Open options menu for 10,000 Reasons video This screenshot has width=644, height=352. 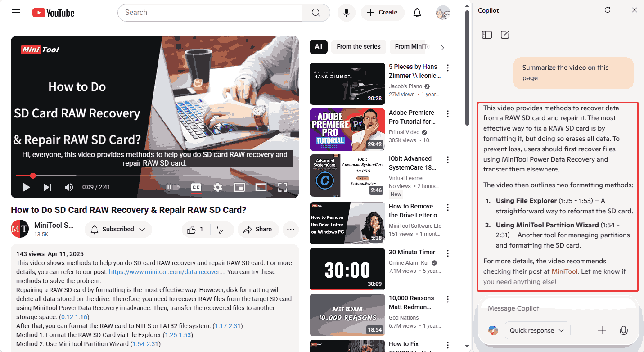pos(448,299)
